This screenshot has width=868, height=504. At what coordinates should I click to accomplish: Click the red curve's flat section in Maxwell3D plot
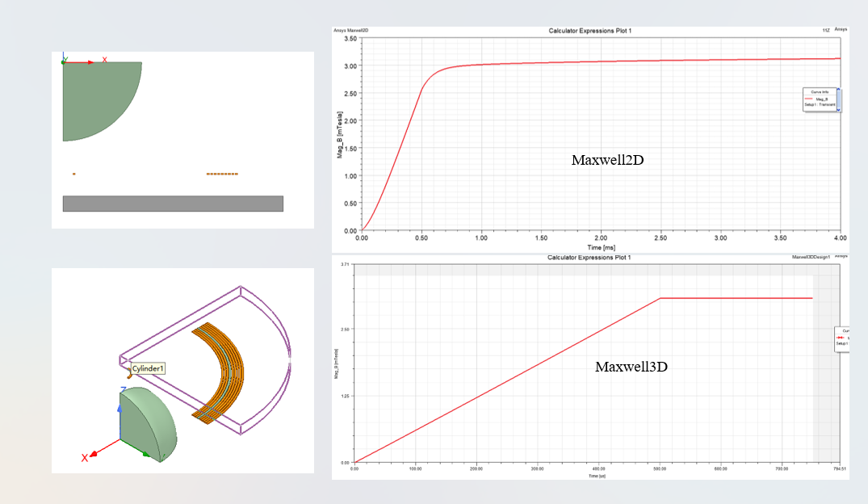tap(736, 298)
